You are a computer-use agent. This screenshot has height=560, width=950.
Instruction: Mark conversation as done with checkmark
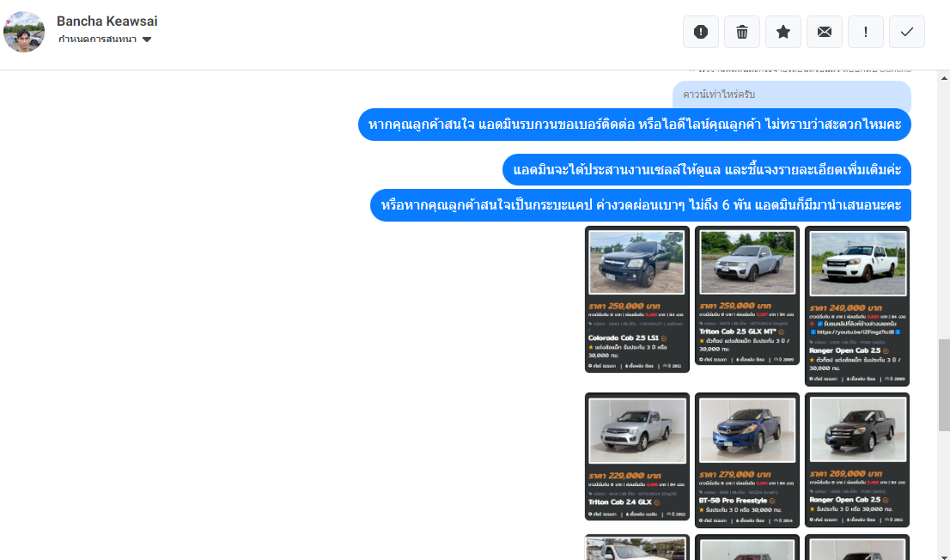[906, 32]
